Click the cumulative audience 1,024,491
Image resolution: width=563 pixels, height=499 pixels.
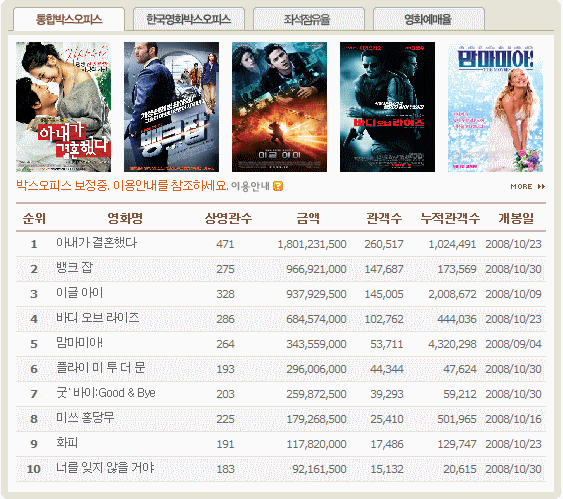(x=452, y=244)
